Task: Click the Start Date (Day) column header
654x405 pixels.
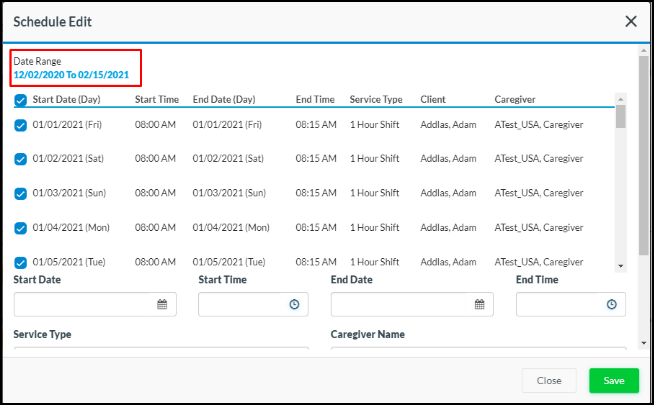Action: 66,100
